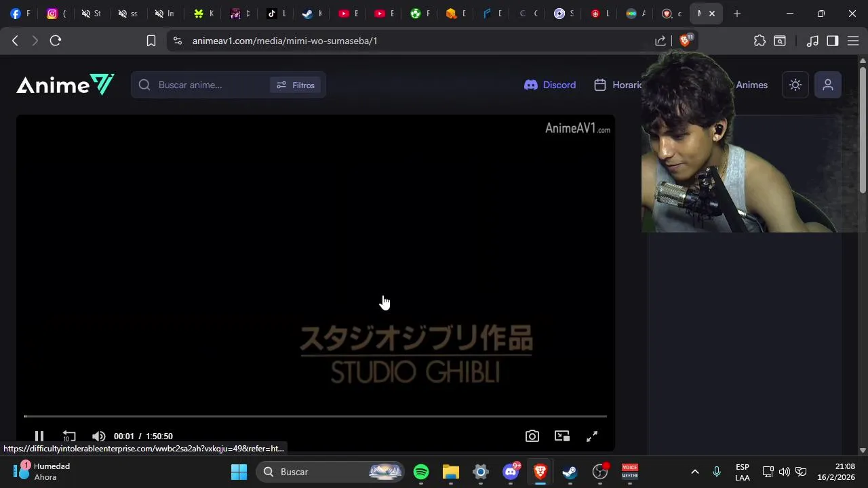868x488 pixels.
Task: Click the address bar URL
Action: (285, 41)
